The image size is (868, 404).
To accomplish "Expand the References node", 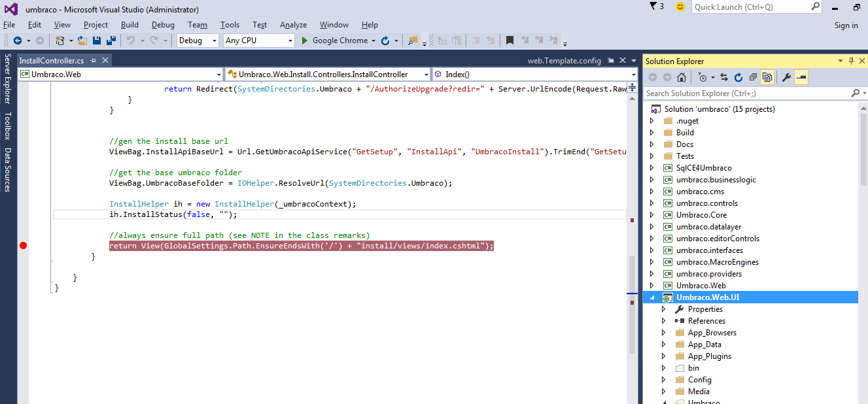I will (663, 321).
